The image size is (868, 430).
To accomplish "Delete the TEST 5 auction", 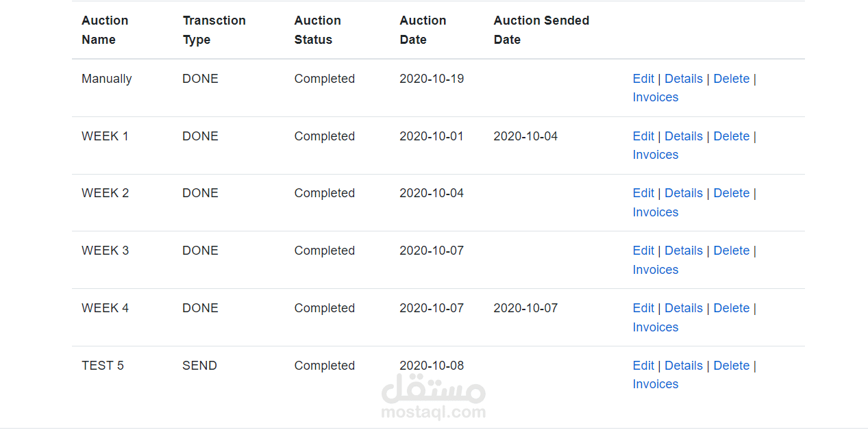I will (x=731, y=366).
